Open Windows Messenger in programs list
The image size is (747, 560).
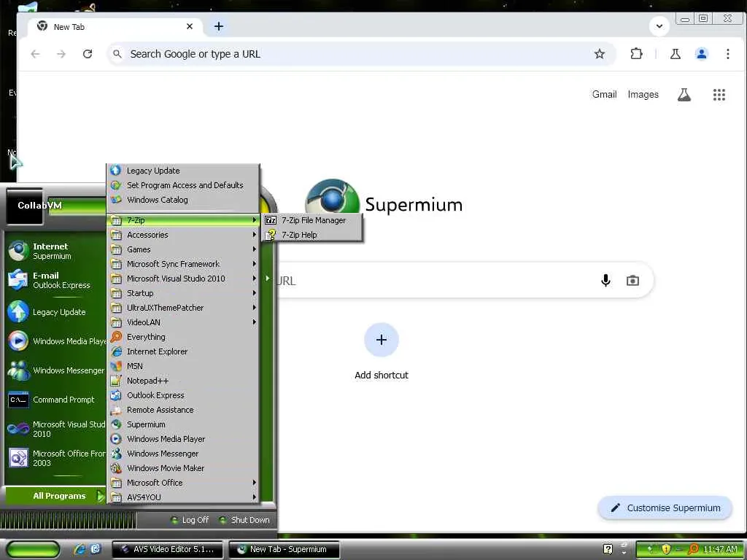(x=183, y=454)
